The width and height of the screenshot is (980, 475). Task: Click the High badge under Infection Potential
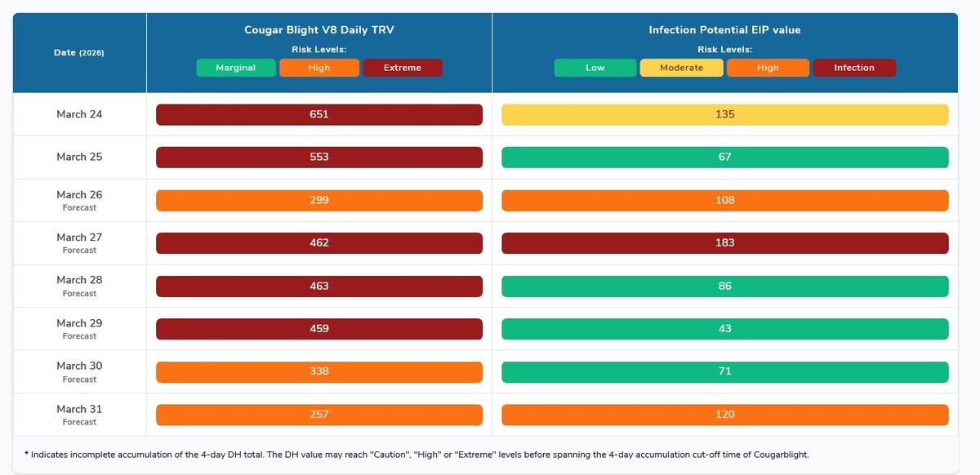[768, 68]
